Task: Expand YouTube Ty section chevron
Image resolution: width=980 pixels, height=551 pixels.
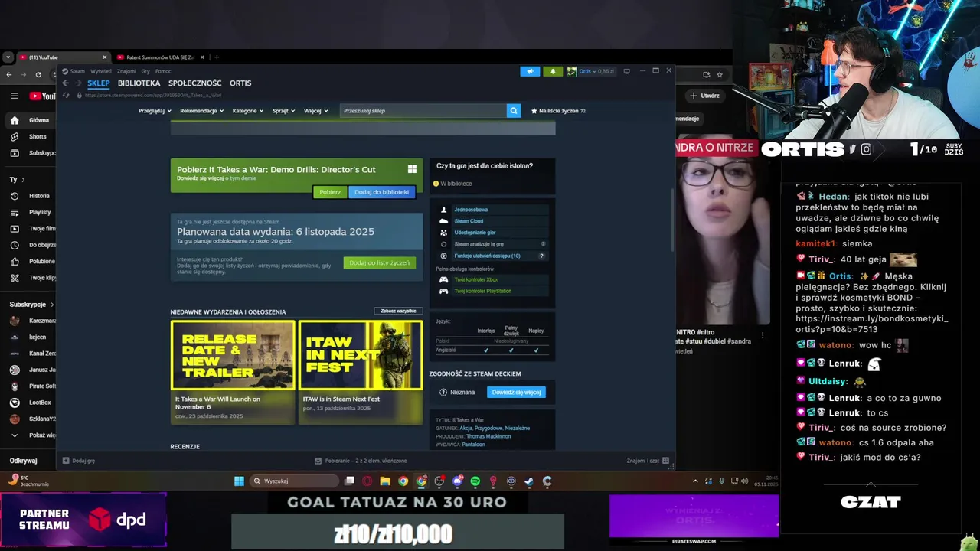Action: [23, 180]
